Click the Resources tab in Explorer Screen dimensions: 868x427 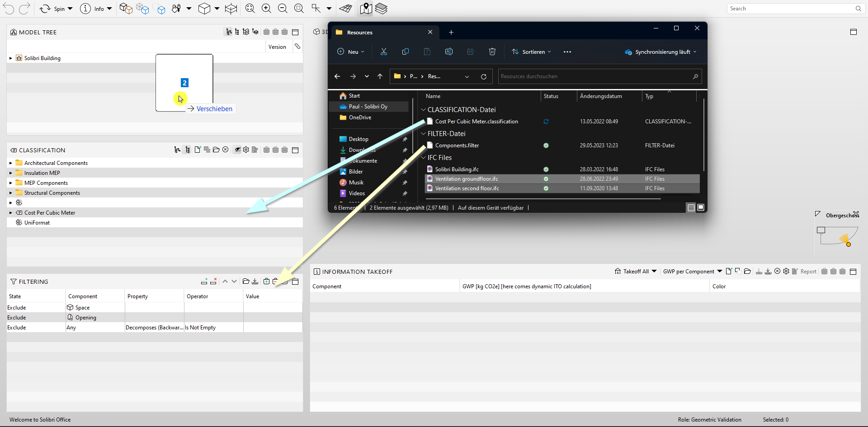click(x=384, y=33)
